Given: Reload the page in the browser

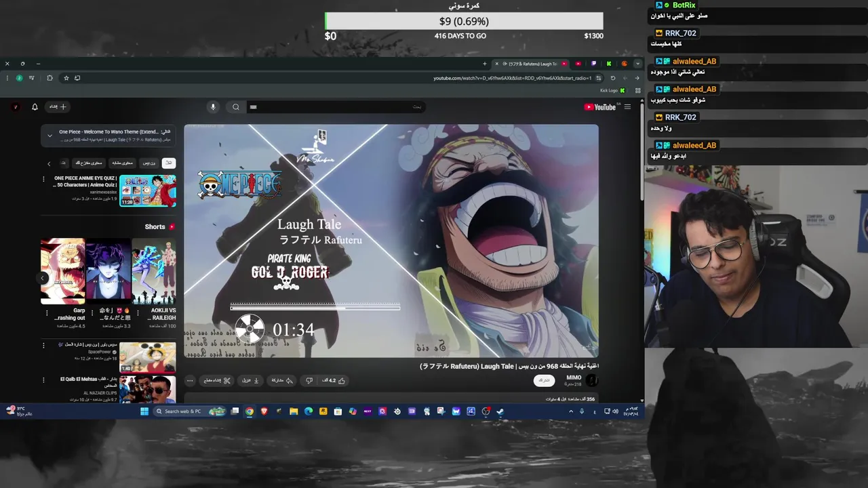Looking at the screenshot, I should 613,78.
